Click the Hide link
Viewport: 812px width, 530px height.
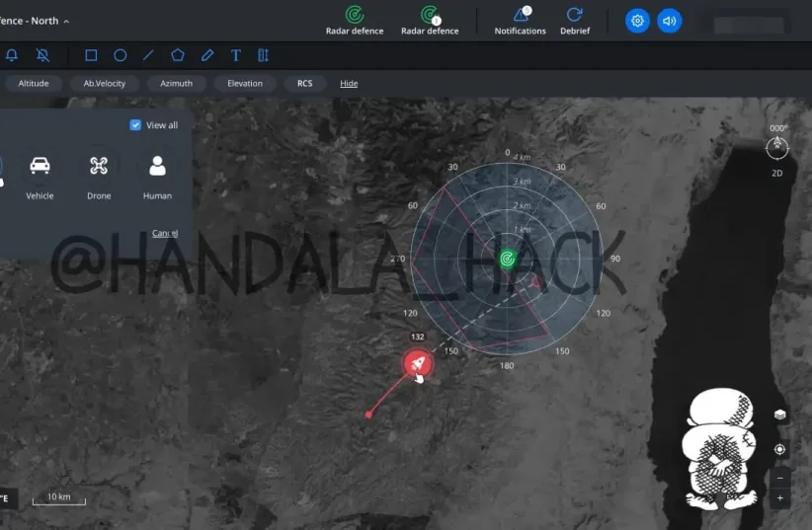point(349,84)
